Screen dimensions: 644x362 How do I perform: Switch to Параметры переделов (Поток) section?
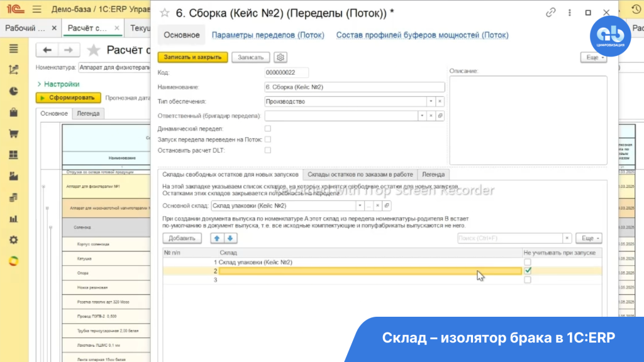point(268,35)
